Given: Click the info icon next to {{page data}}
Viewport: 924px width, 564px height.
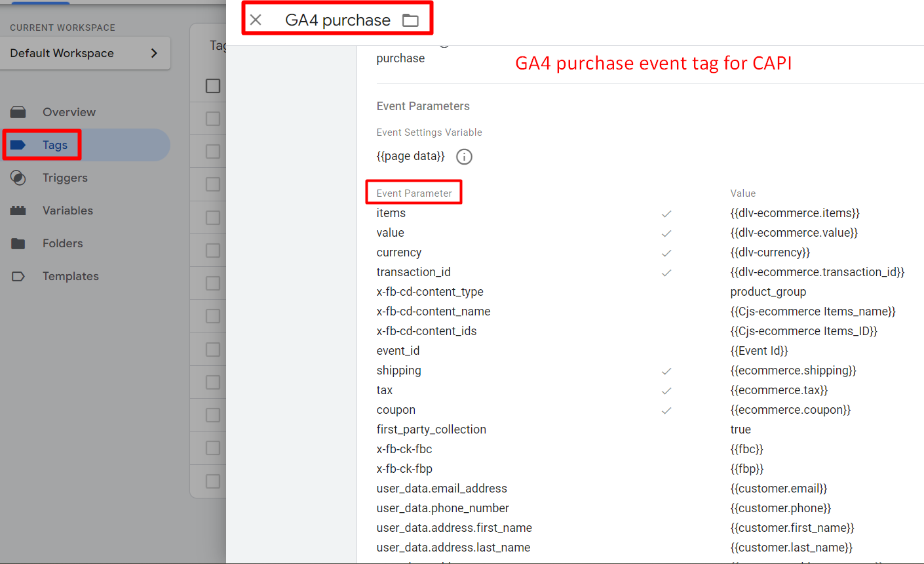Looking at the screenshot, I should tap(464, 157).
